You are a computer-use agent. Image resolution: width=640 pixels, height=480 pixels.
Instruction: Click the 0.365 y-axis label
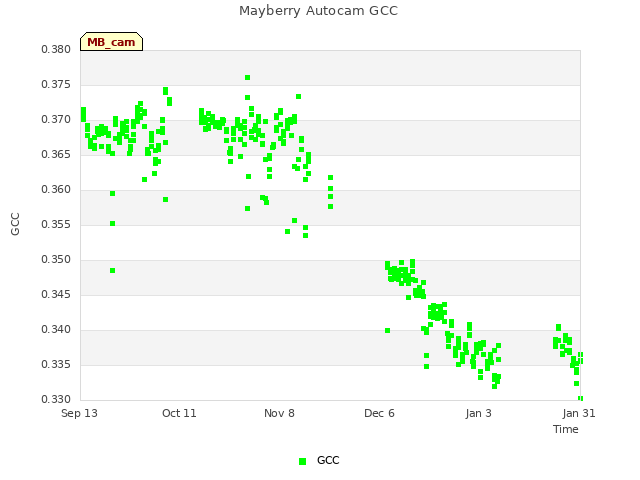pyautogui.click(x=56, y=154)
